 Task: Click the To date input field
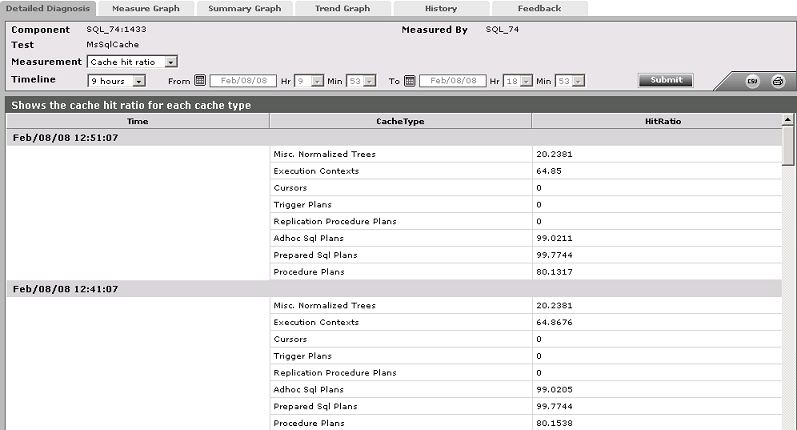(453, 80)
